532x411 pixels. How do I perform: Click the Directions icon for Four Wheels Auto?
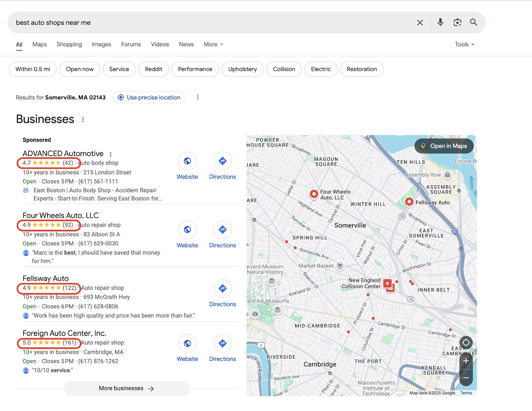click(x=222, y=230)
